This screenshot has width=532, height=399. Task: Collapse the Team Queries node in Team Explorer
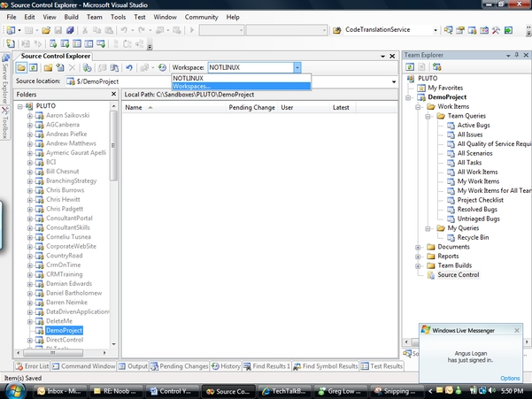click(x=428, y=116)
